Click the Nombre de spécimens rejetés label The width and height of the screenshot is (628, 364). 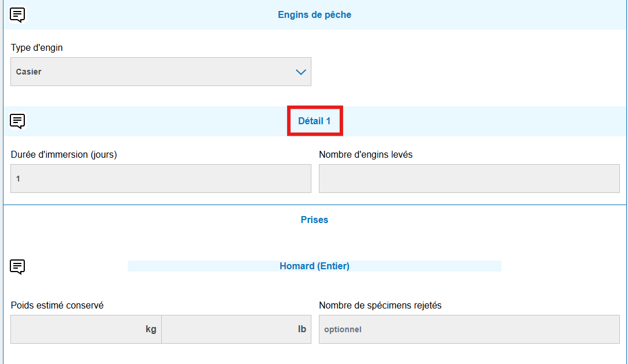pos(380,306)
